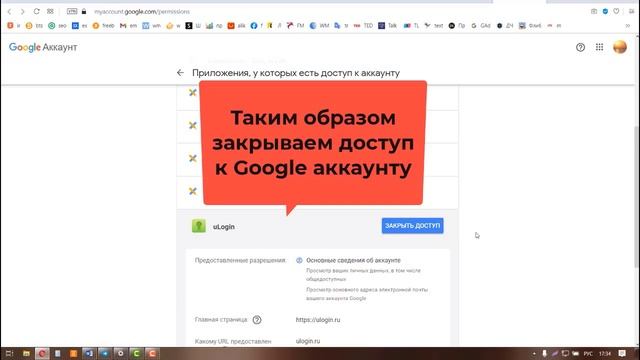Open the profile avatar menu

pos(620,47)
